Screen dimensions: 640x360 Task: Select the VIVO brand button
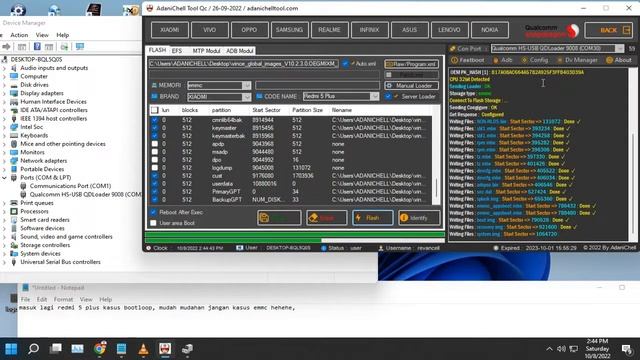(209, 30)
